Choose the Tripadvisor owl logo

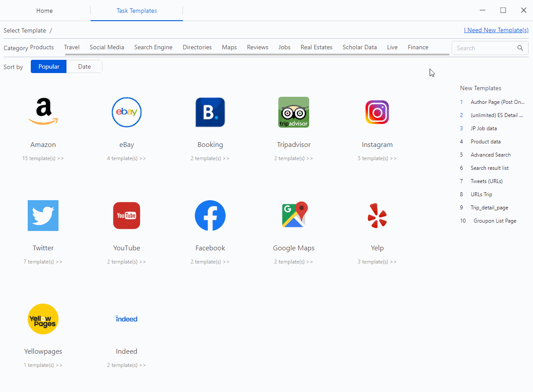(294, 112)
